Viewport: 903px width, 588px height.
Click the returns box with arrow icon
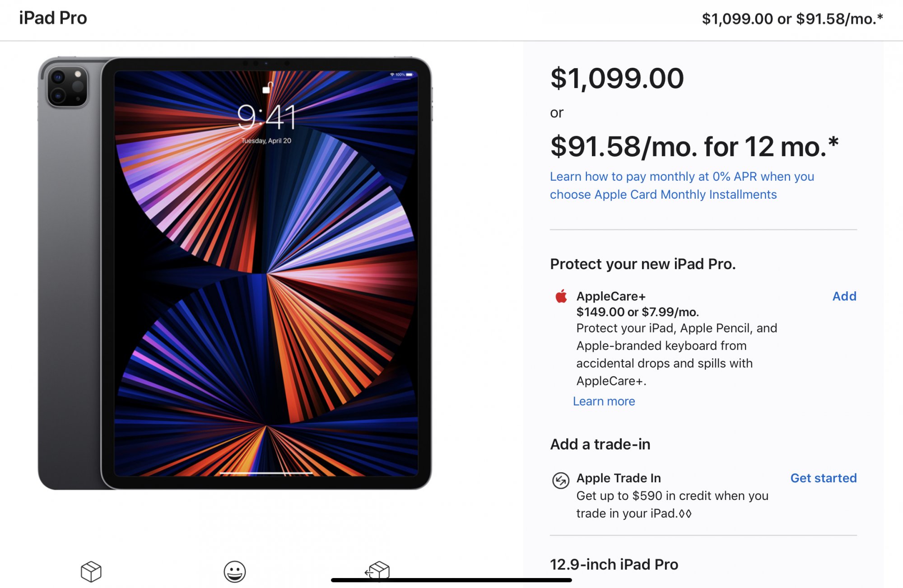[x=377, y=570]
